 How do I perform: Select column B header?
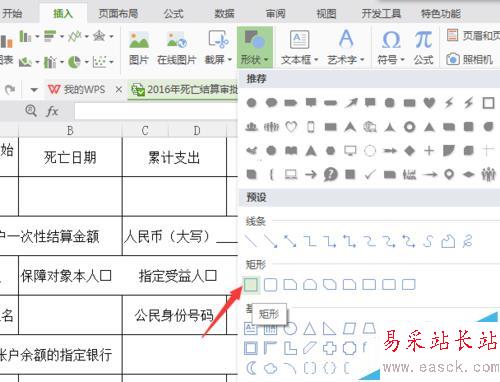tap(70, 130)
